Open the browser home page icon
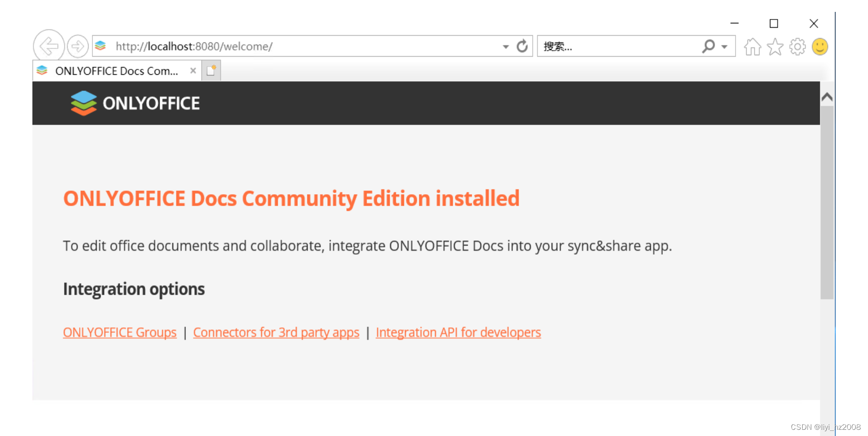Viewport: 868px width, 436px height. 752,47
